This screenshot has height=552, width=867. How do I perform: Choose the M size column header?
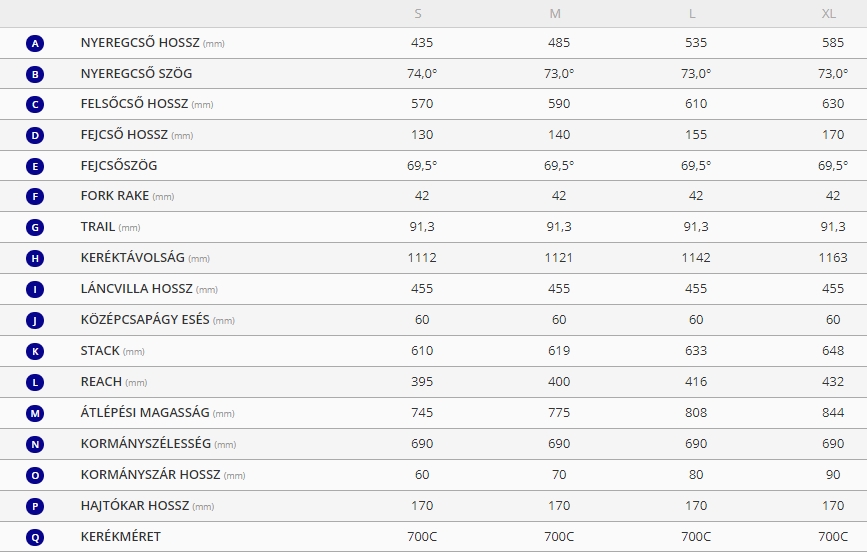[x=555, y=14]
